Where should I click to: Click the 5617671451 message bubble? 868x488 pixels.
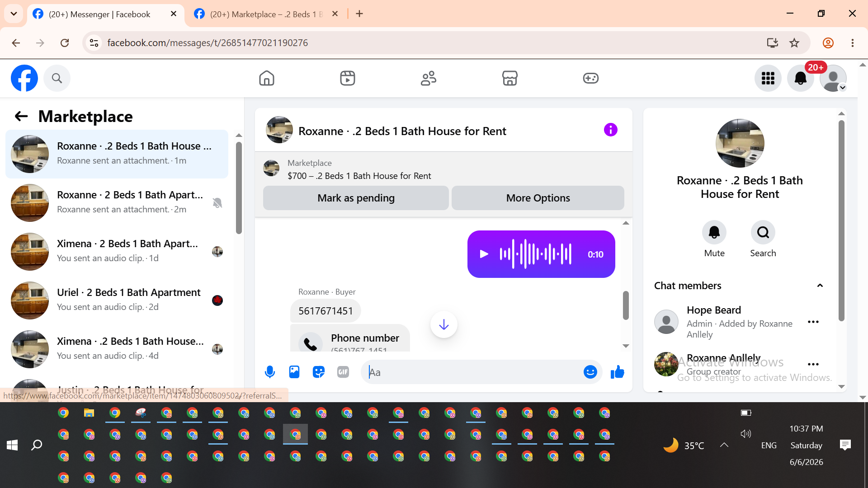point(325,311)
